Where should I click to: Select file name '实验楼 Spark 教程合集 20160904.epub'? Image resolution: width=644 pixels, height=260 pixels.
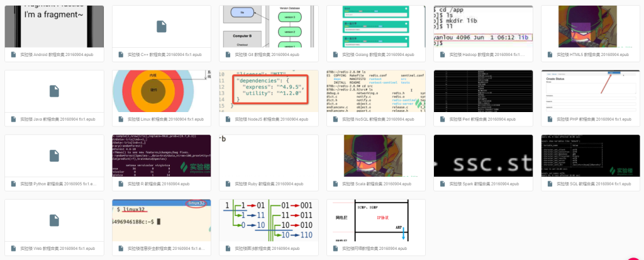[484, 184]
